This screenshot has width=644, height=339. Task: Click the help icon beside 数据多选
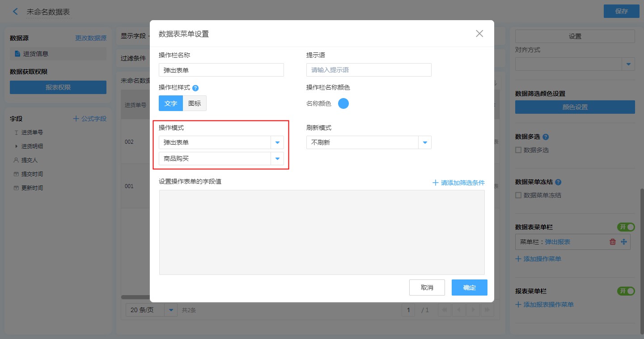click(x=546, y=137)
